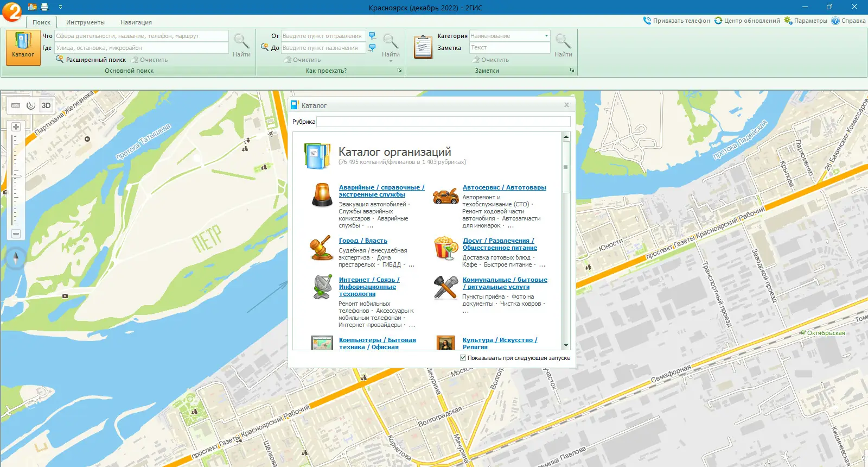Click the ruler measurement tool icon
The height and width of the screenshot is (467, 868).
coord(16,105)
